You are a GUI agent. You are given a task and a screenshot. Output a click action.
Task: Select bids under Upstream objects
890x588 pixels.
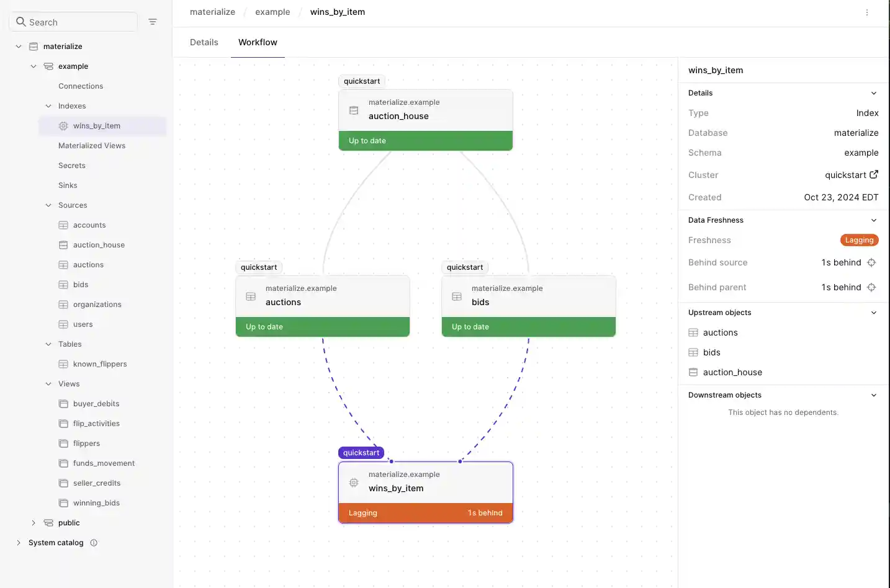click(711, 352)
